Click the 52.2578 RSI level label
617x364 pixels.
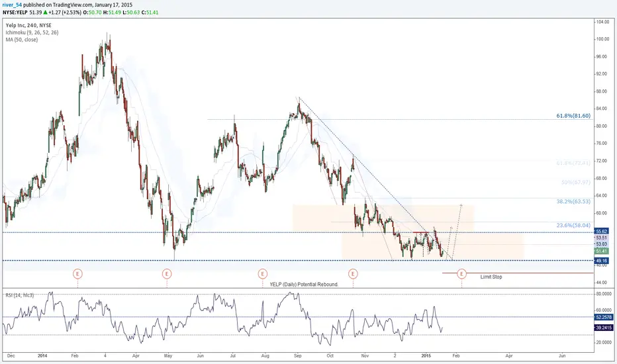point(604,317)
